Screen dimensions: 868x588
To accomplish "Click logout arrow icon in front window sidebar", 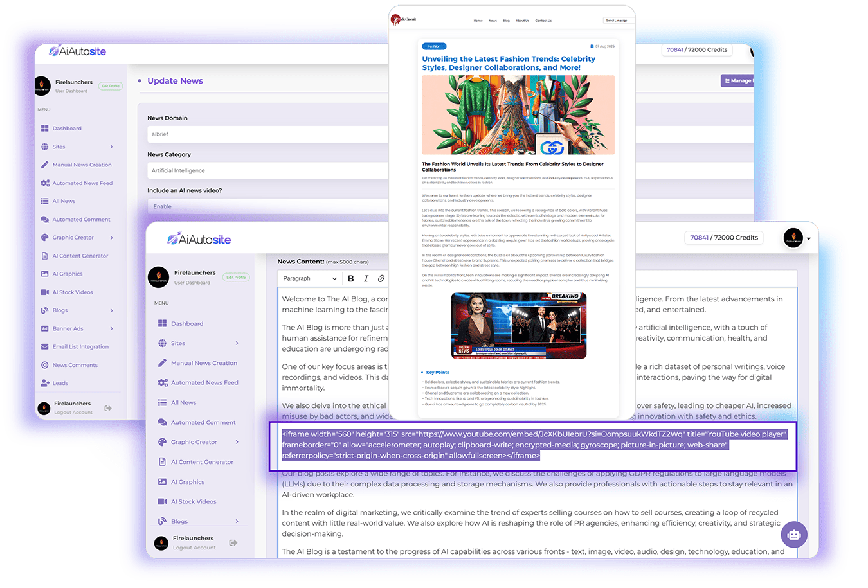I will coord(233,542).
